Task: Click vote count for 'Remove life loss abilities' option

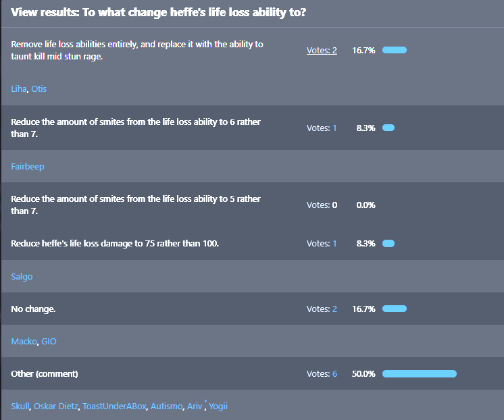Action: (x=322, y=50)
